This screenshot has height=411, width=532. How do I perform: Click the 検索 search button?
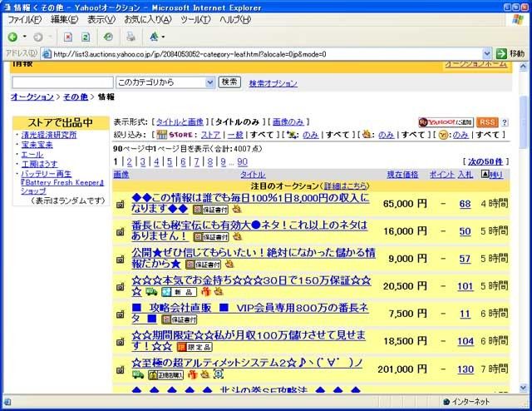(x=229, y=82)
